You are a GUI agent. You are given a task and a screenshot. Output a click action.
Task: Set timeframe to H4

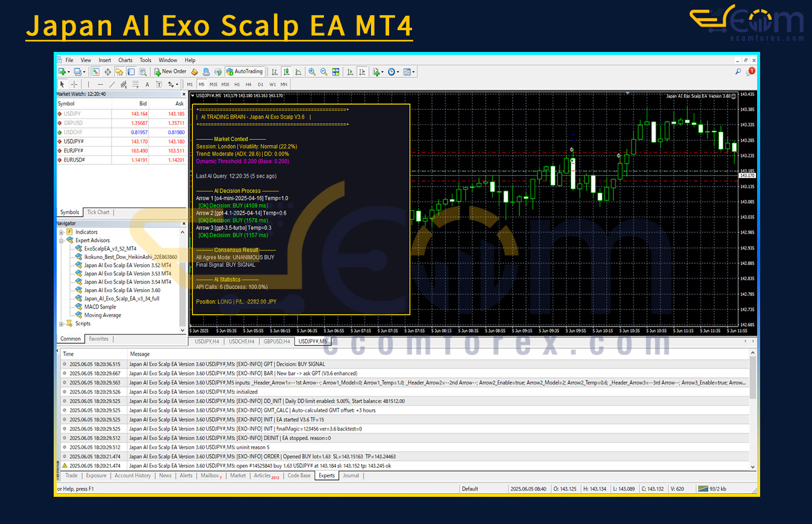[x=249, y=85]
